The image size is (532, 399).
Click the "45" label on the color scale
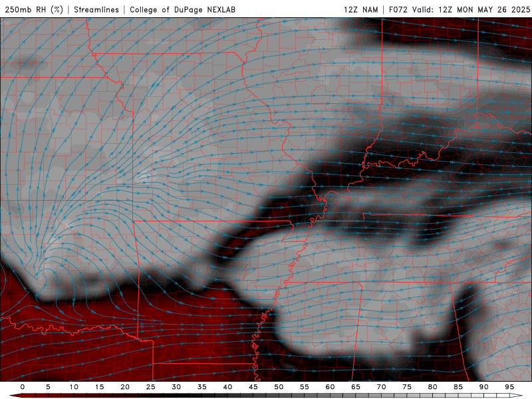[x=253, y=387]
